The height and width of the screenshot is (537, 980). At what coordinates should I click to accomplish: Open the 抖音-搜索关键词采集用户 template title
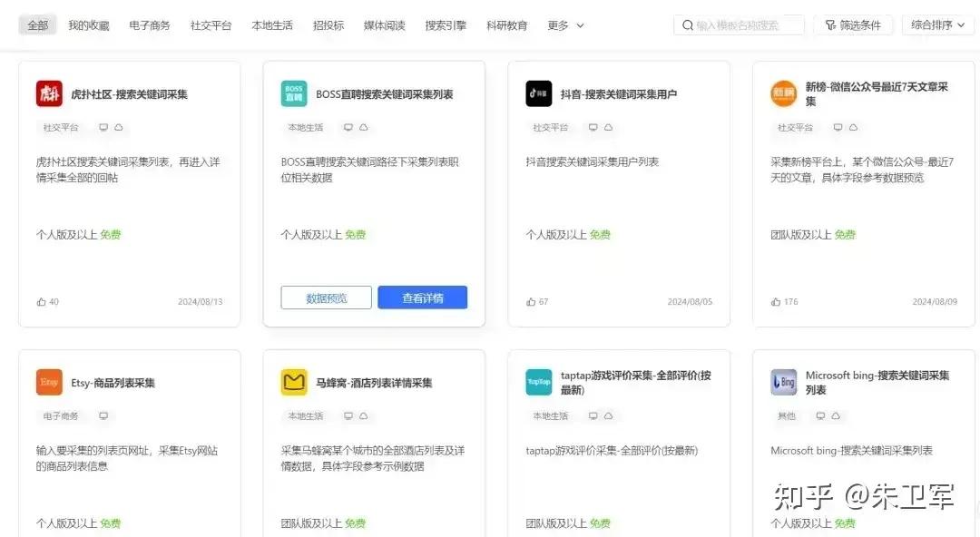click(619, 94)
